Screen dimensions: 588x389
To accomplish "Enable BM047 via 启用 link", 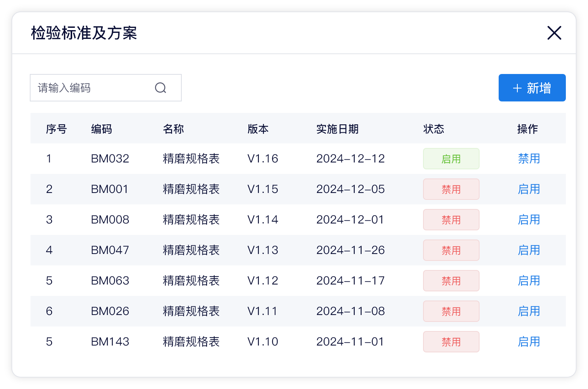I will [529, 250].
